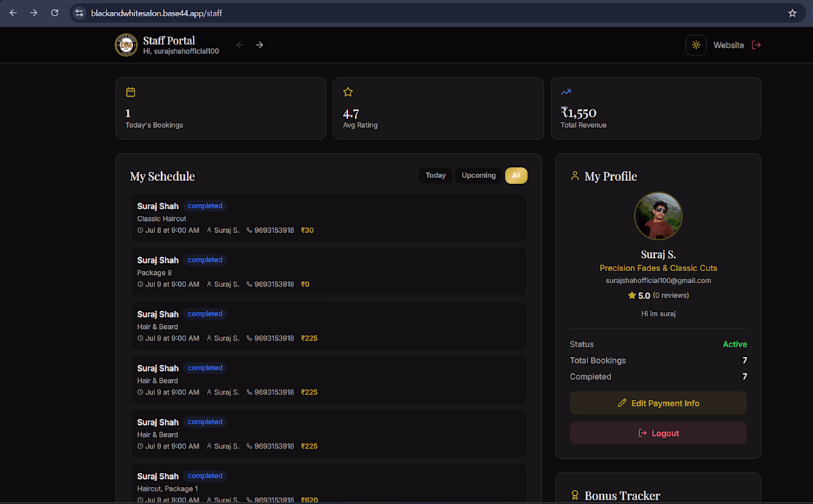Select the Upcoming schedule filter

coord(479,175)
